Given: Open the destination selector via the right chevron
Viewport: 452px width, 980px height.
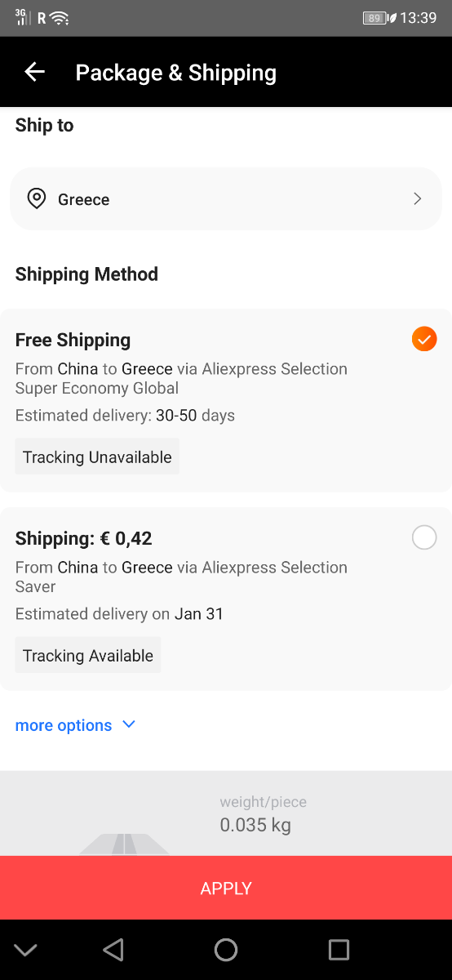Looking at the screenshot, I should click(x=418, y=198).
